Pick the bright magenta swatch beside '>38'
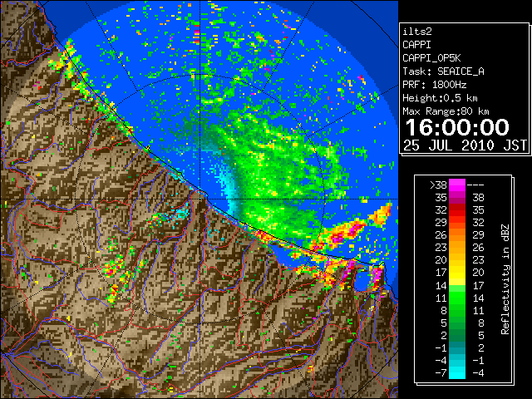The height and width of the screenshot is (399, 532). point(457,185)
